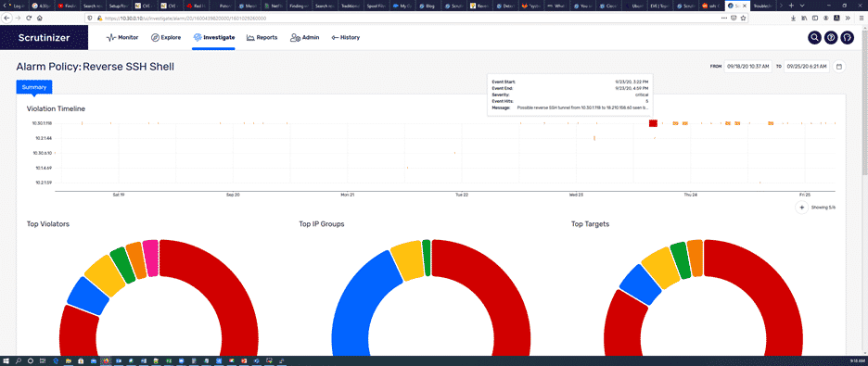
Task: Click the plus button to show more violators
Action: (x=801, y=208)
